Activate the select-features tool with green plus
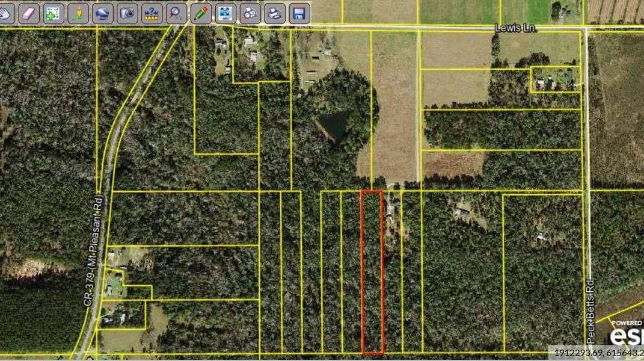This screenshot has height=361, width=644. pos(54,13)
